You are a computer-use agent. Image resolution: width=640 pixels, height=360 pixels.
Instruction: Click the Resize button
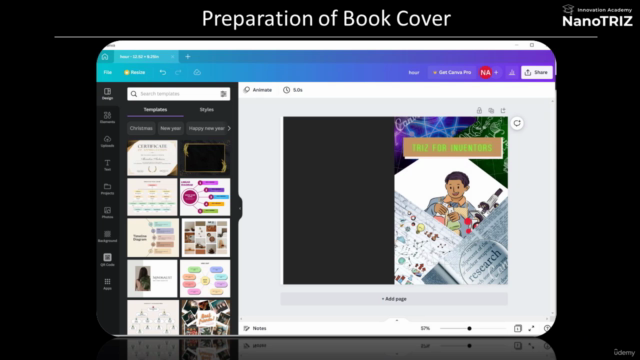pyautogui.click(x=135, y=72)
